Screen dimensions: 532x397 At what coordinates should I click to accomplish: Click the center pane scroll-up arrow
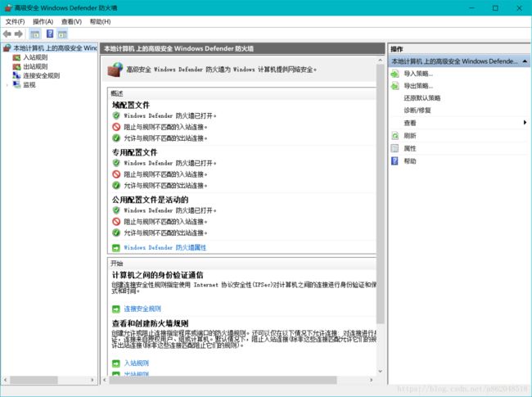(x=381, y=61)
